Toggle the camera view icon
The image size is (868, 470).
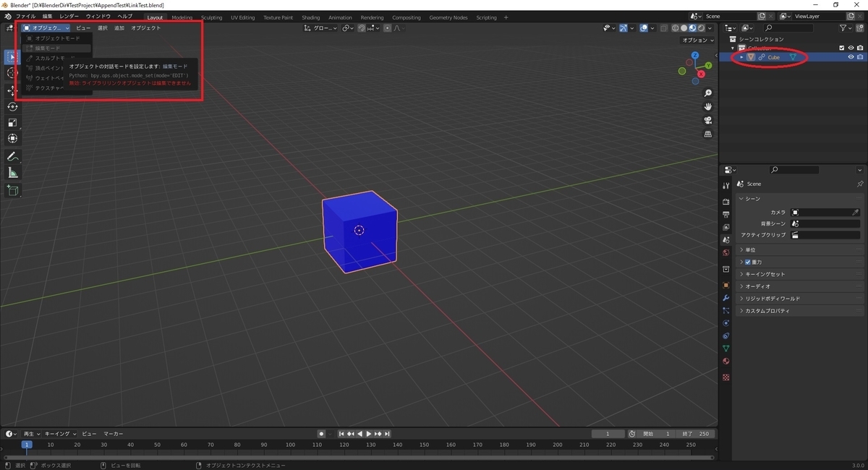(708, 121)
